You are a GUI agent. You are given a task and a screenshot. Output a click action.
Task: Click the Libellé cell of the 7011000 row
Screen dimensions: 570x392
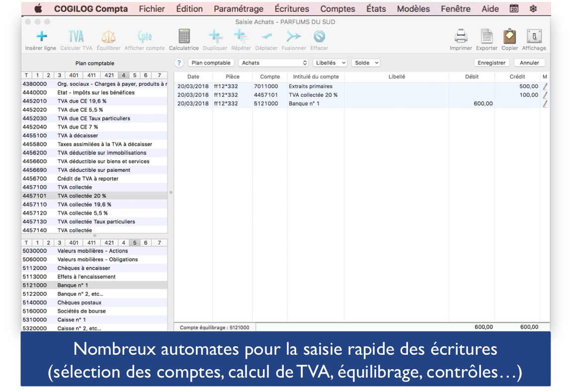(397, 86)
